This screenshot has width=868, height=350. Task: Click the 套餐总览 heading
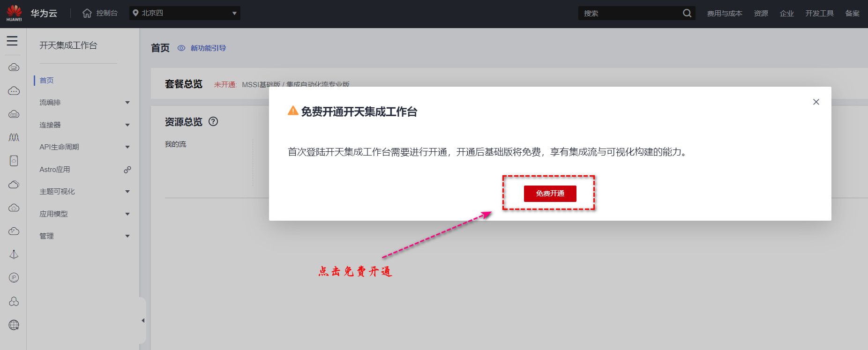[x=184, y=84]
